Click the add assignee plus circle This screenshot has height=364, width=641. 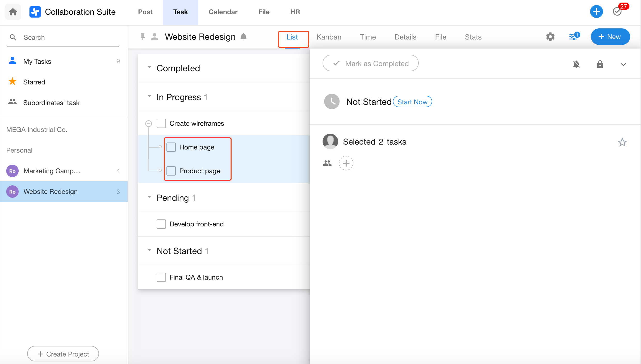pyautogui.click(x=346, y=163)
